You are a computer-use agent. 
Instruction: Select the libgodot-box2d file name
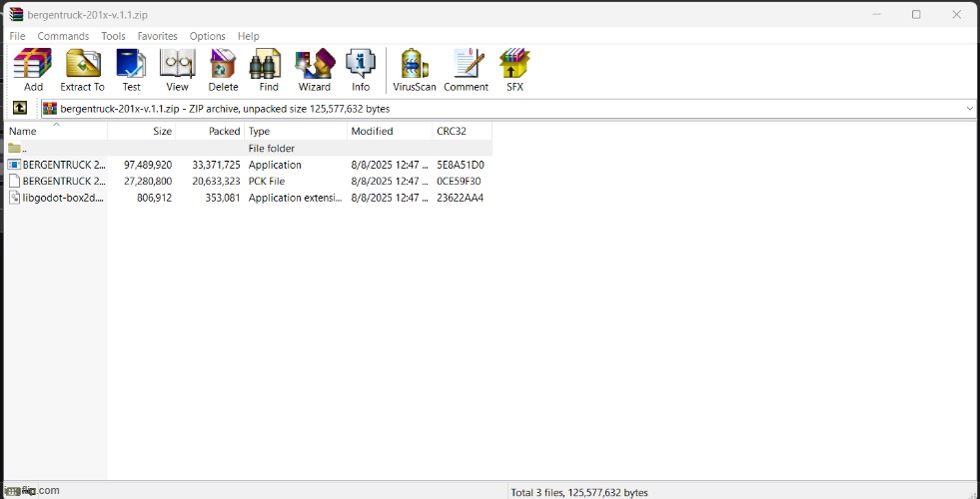(63, 198)
